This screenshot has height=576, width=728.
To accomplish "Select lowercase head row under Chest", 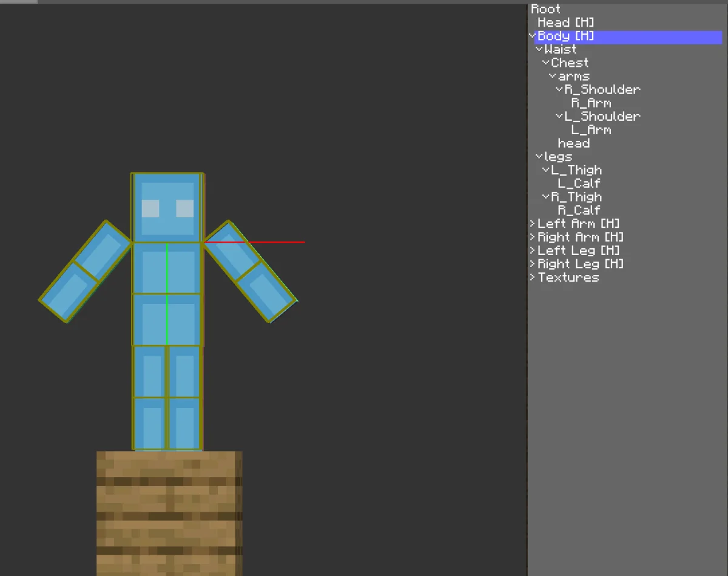I will pyautogui.click(x=574, y=143).
